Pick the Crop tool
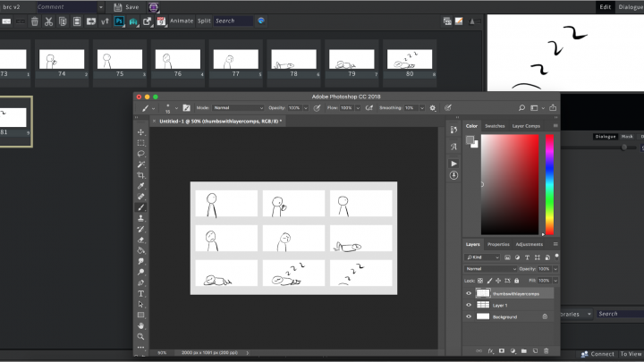Image resolution: width=644 pixels, height=362 pixels. click(x=141, y=175)
